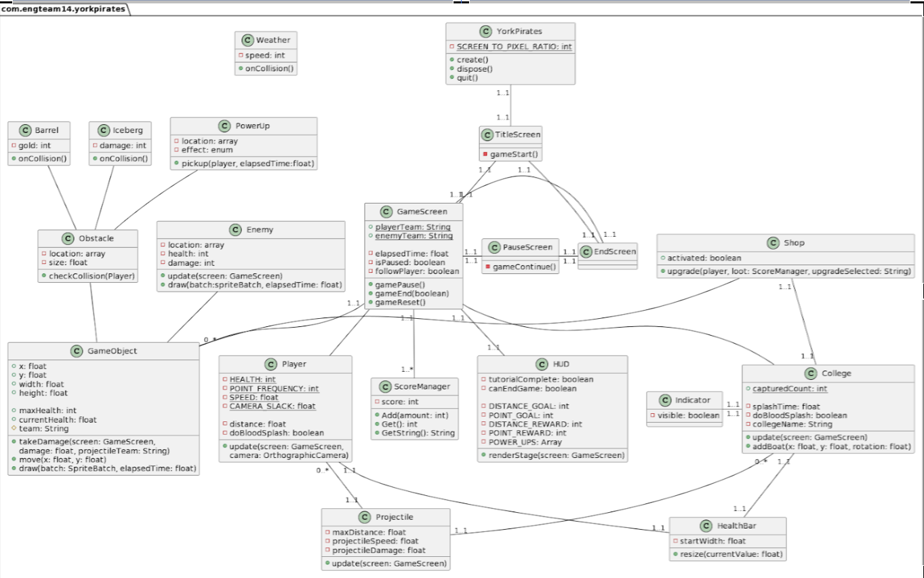924x578 pixels.
Task: Select the isPaused: boolean attribute
Action: [410, 262]
